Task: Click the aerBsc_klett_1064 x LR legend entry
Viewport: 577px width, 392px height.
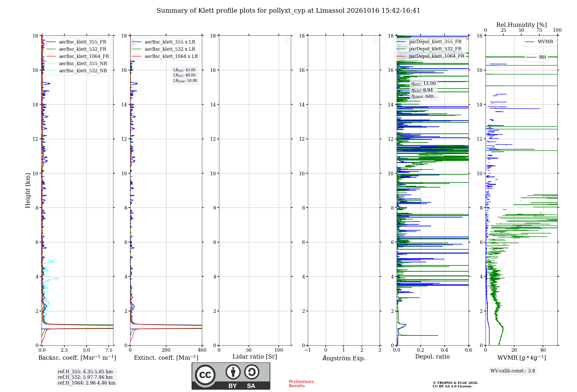Action: pyautogui.click(x=165, y=56)
